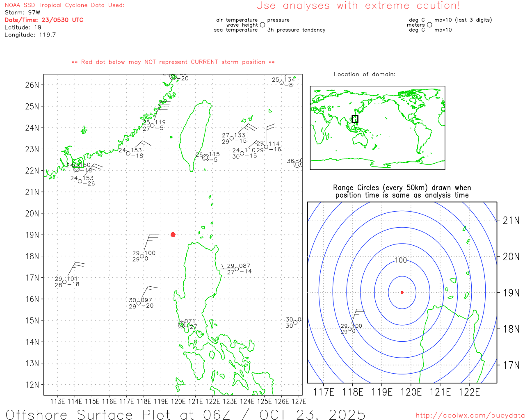Image resolution: width=525 pixels, height=420 pixels.
Task: Click station circle labeled 114 and -16
Action: click(266, 147)
